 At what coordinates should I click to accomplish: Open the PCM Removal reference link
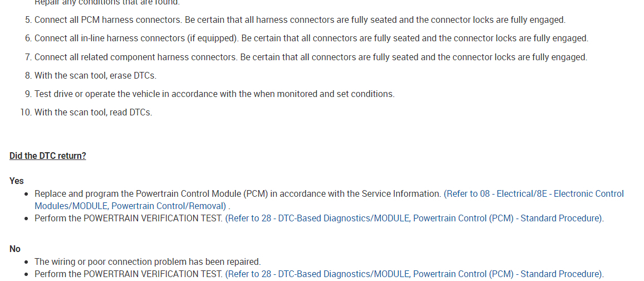coord(533,194)
